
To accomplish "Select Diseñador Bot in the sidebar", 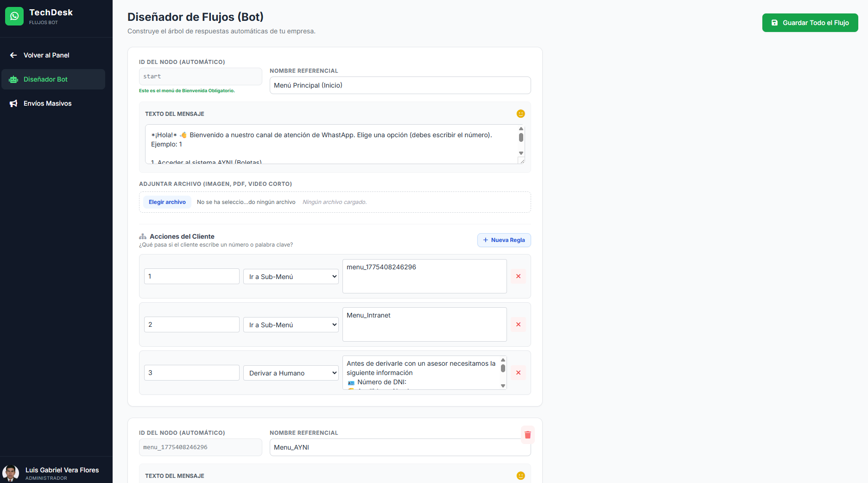I will 45,79.
